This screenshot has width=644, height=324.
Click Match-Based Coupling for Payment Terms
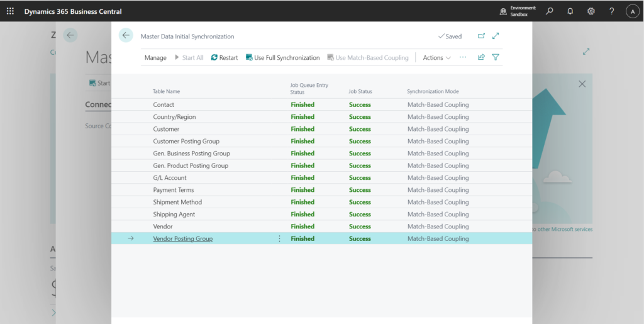(x=438, y=190)
